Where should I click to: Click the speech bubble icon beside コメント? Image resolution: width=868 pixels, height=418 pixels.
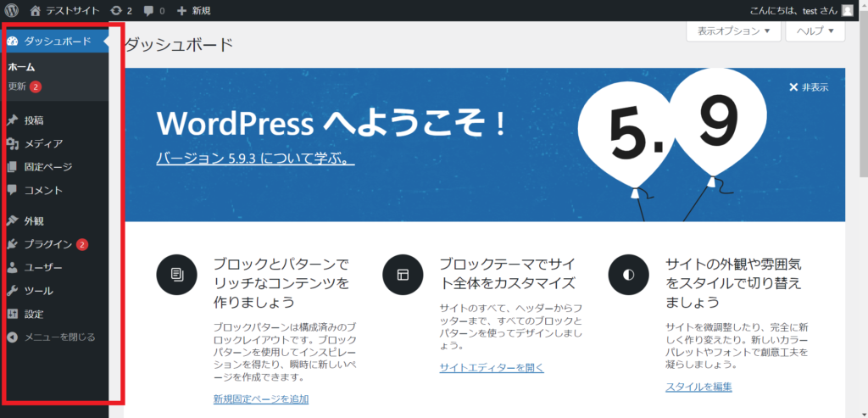coord(13,190)
